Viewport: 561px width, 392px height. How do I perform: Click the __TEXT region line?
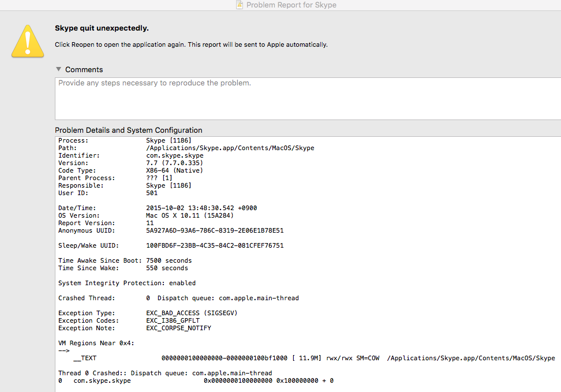(x=314, y=359)
